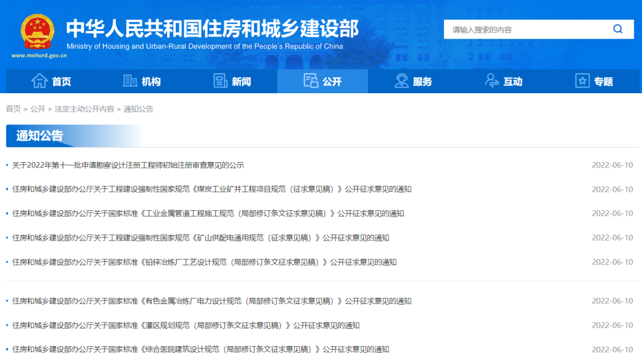
Task: Click the person icon beside 服务
Action: pyautogui.click(x=401, y=81)
